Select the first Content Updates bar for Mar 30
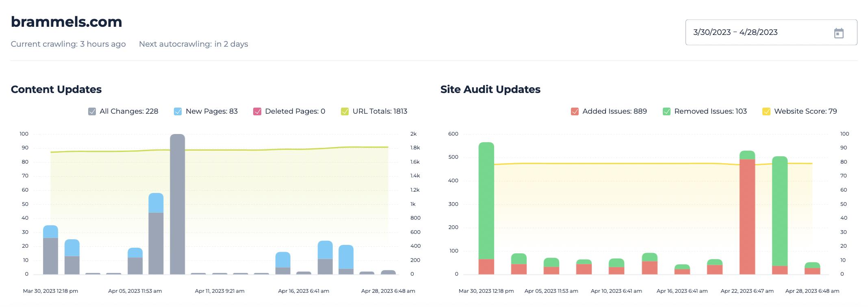This screenshot has height=307, width=868. (x=50, y=250)
